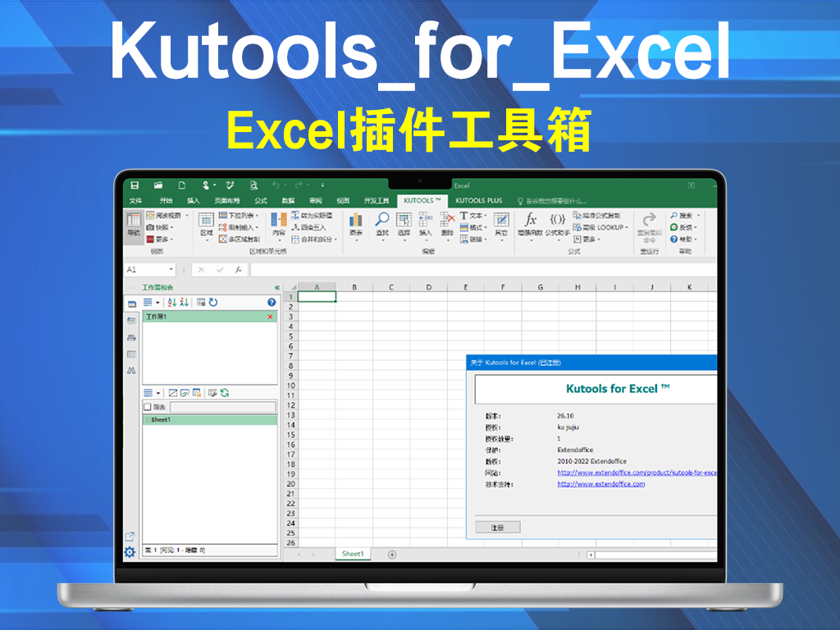The width and height of the screenshot is (840, 630).
Task: Open the 搜索 search dropdown in ribbon
Action: pos(685,216)
